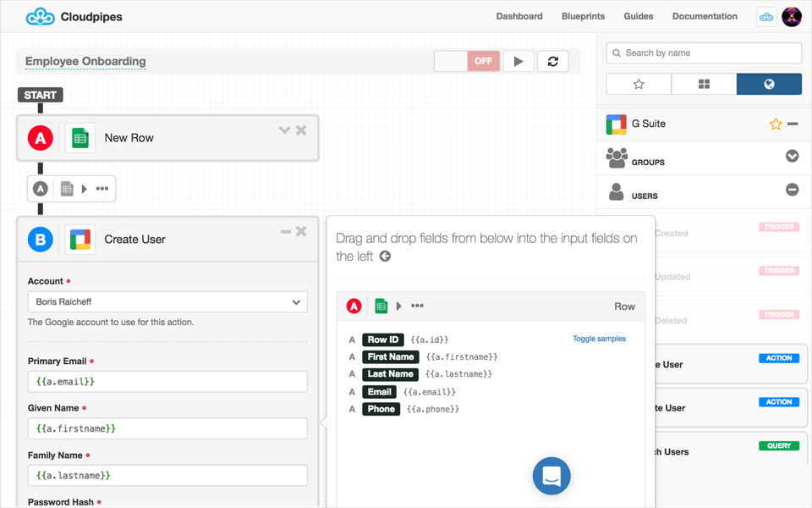Collapse the G Suite section minus
Screen dimensions: 812x508
click(793, 124)
